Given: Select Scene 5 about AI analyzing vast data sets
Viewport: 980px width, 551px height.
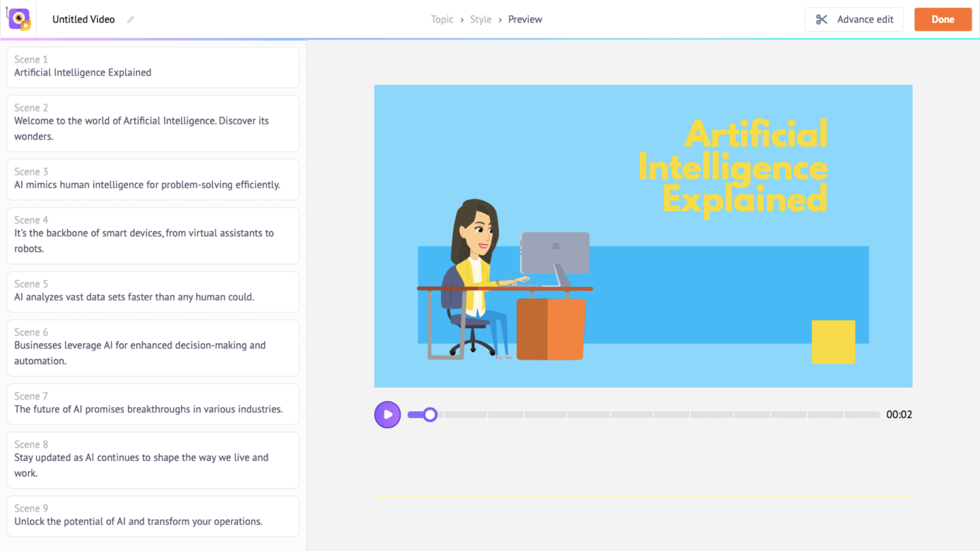Looking at the screenshot, I should pos(153,291).
